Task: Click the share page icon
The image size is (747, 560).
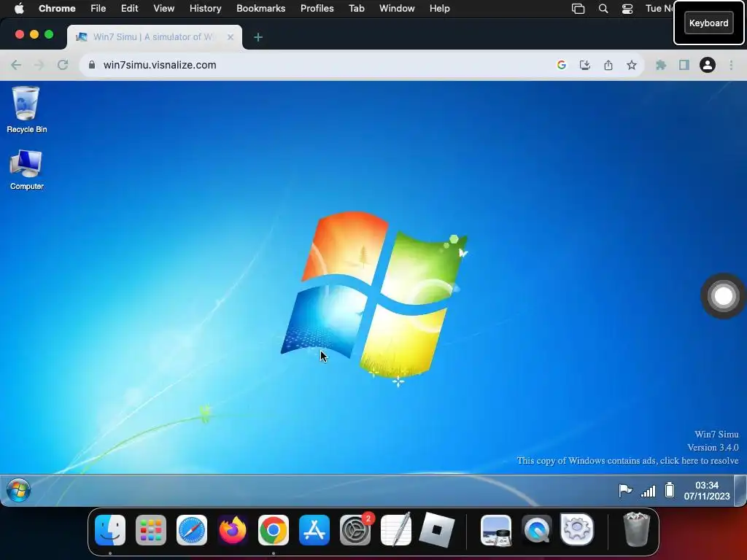Action: point(608,65)
